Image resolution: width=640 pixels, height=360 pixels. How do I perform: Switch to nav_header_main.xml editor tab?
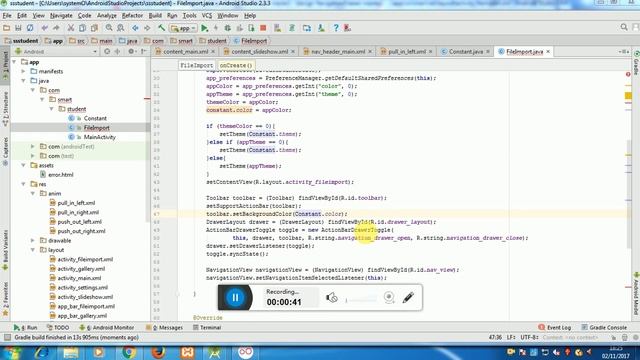click(x=338, y=52)
